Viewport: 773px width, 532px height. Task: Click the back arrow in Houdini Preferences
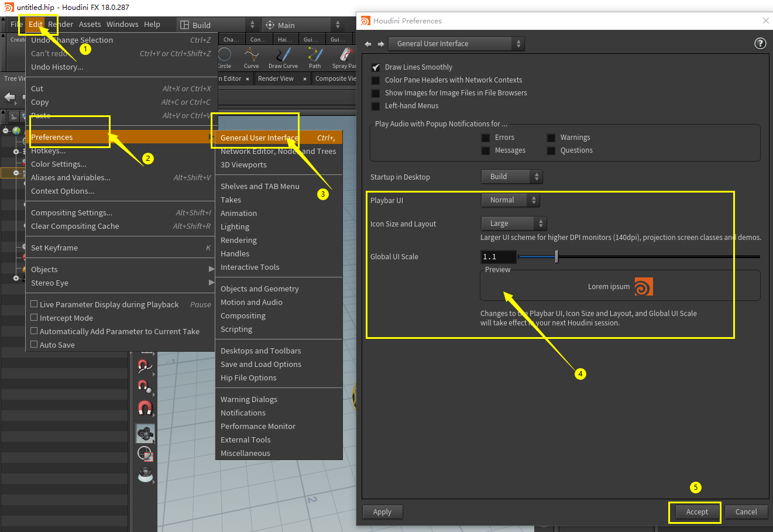(x=368, y=44)
